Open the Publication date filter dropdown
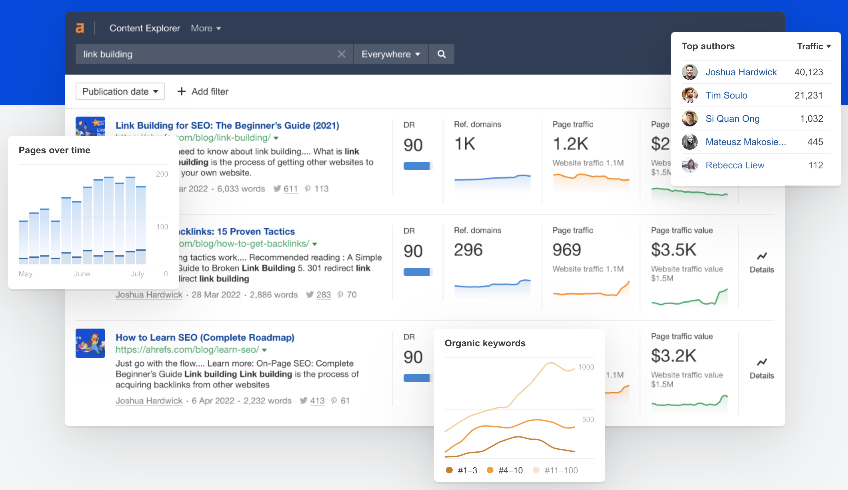Image resolution: width=848 pixels, height=490 pixels. [x=120, y=91]
